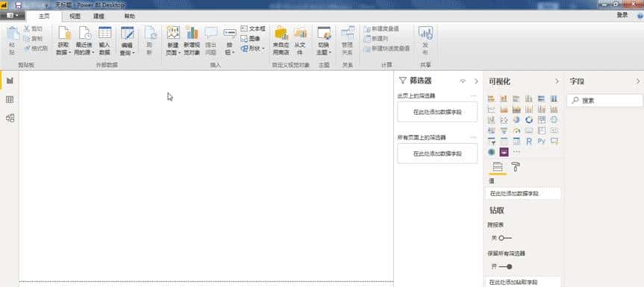Viewport: 644px width, 287px height.
Task: Open options ellipsis for 此页上的筛选器
Action: coord(473,96)
